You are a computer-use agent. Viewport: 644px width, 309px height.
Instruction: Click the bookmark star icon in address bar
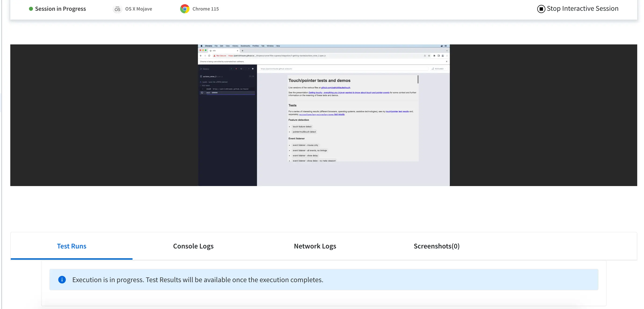click(429, 56)
